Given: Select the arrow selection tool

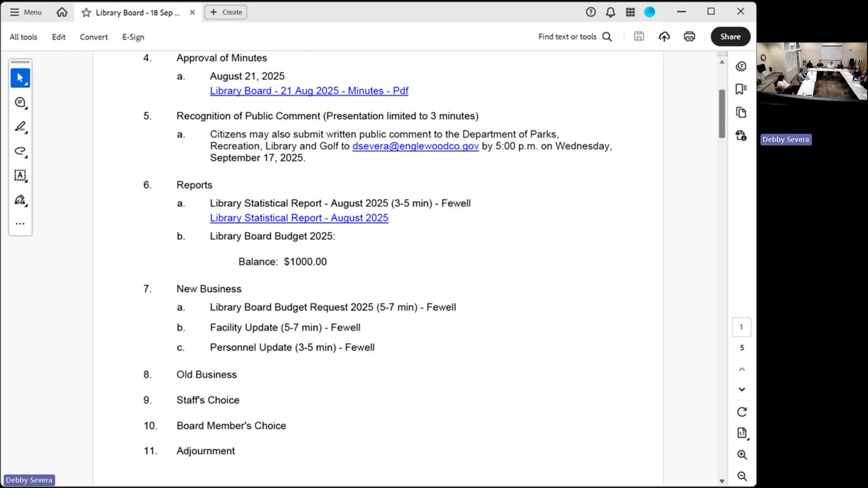Looking at the screenshot, I should click(x=20, y=78).
